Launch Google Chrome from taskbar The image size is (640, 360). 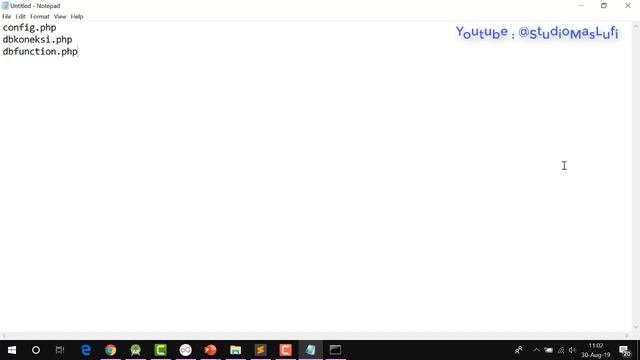point(111,350)
